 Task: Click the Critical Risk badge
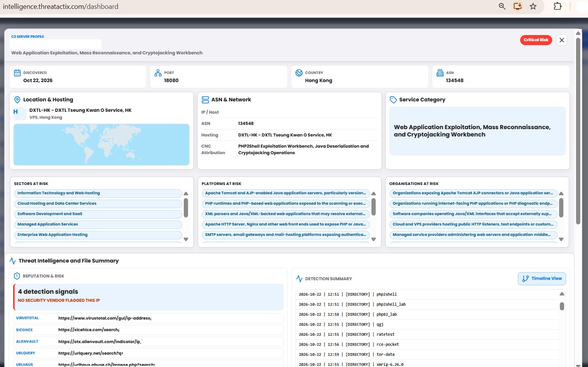536,40
